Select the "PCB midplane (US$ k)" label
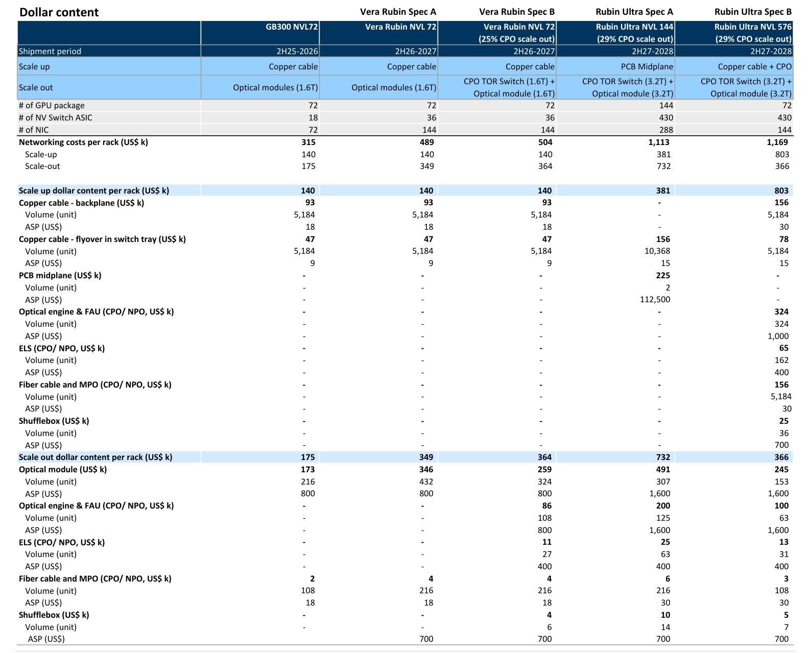 pyautogui.click(x=60, y=275)
